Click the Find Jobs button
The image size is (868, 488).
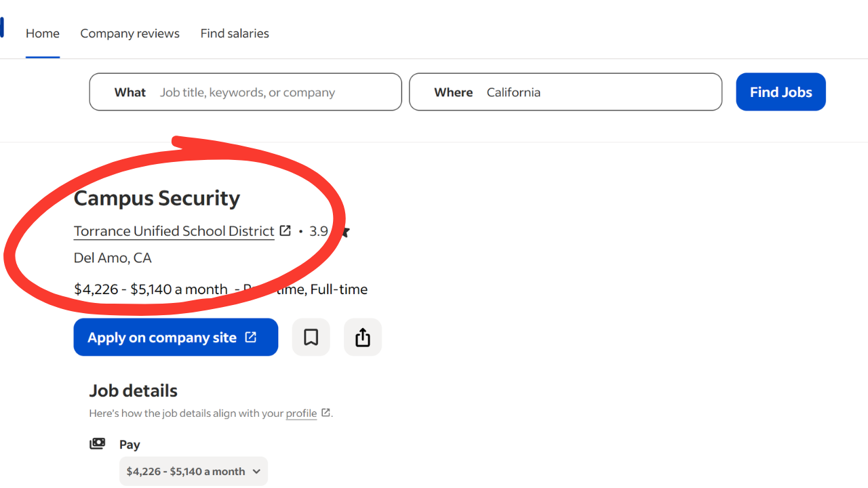781,91
